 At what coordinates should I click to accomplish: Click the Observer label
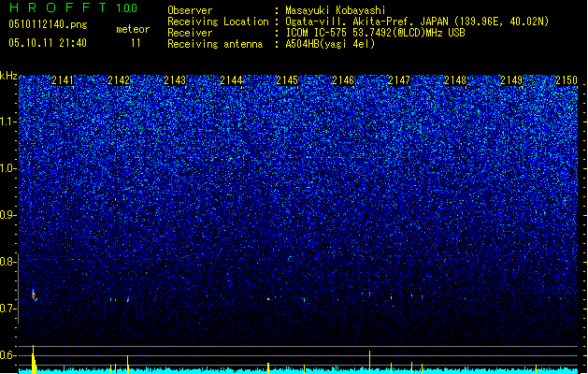(x=190, y=10)
